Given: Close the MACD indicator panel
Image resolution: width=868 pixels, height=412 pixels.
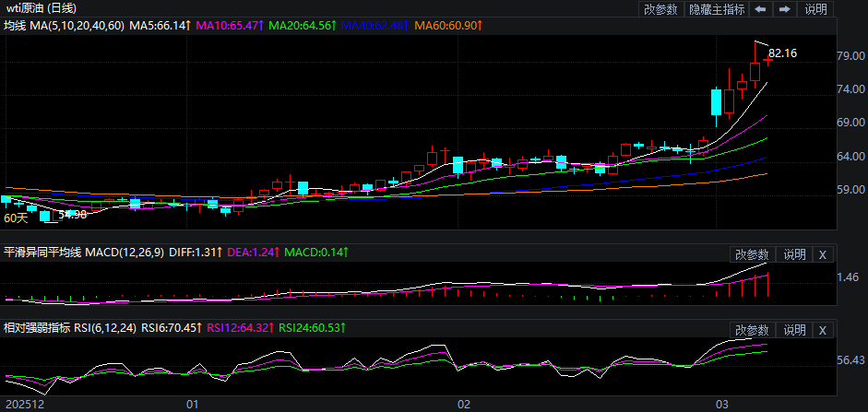Looking at the screenshot, I should (823, 254).
